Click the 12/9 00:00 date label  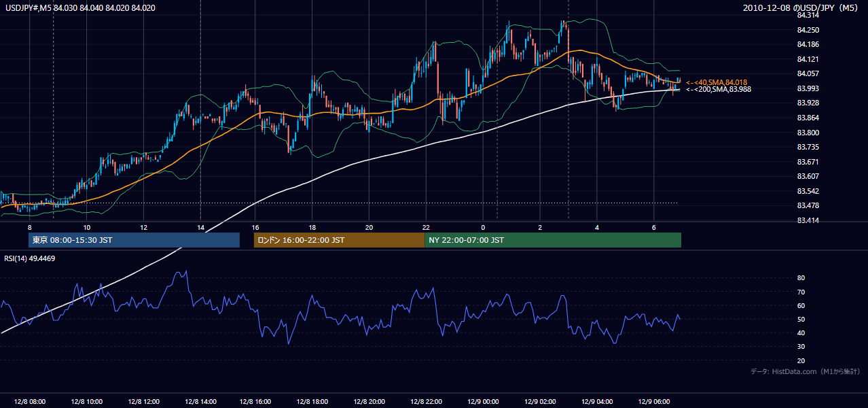click(x=483, y=401)
